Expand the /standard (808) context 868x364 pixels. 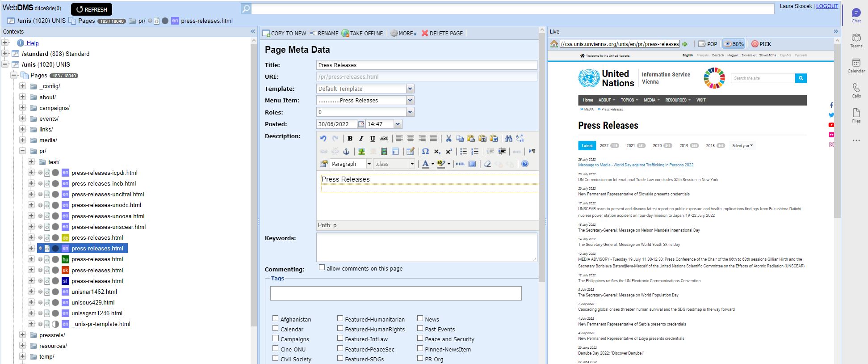[x=5, y=53]
